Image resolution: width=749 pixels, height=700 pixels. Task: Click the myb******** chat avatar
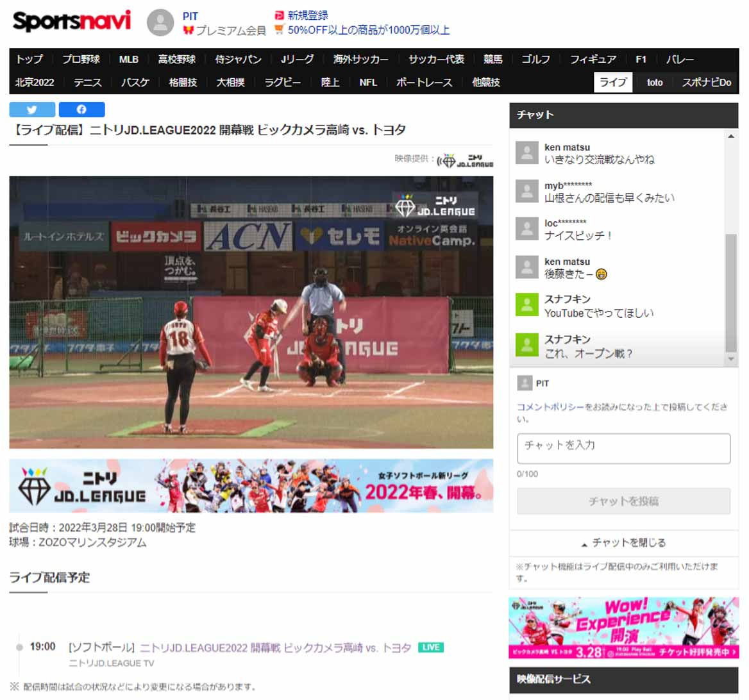point(527,191)
